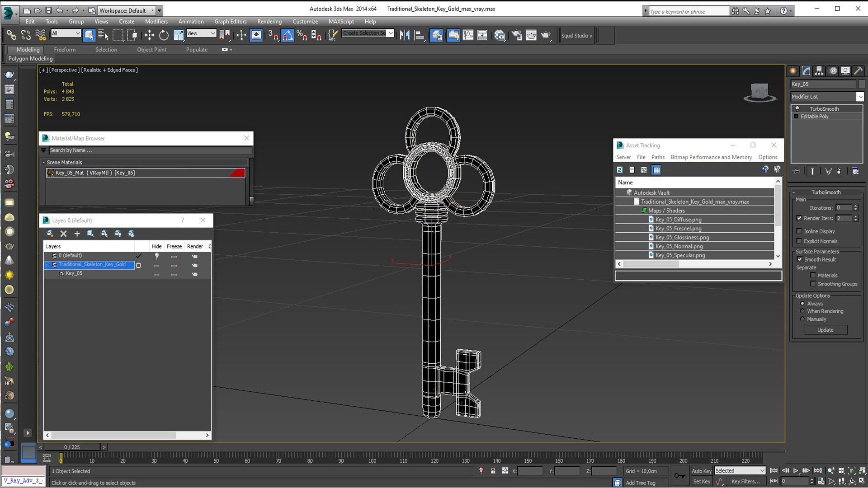Open the Modifier List dropdown
The image size is (868, 488).
click(x=860, y=97)
